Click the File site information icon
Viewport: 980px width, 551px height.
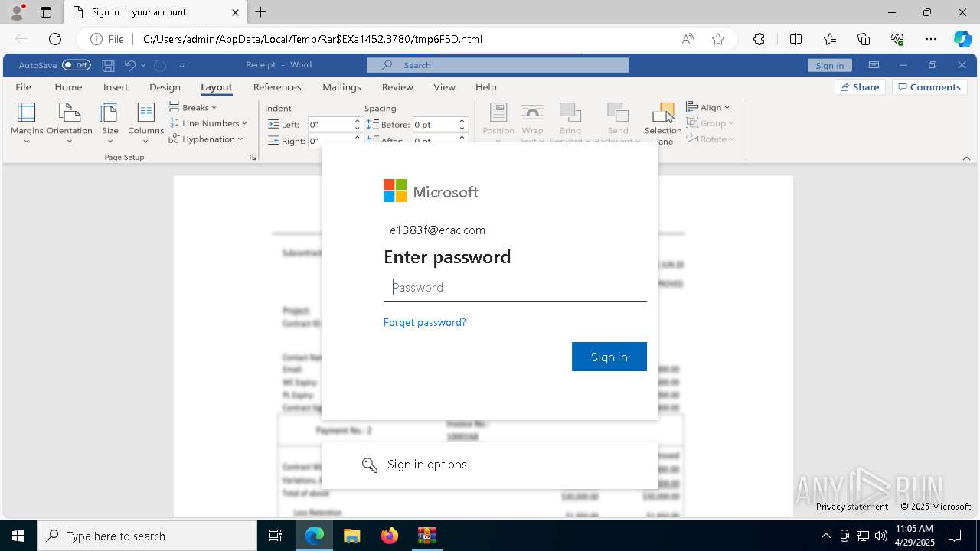(106, 39)
